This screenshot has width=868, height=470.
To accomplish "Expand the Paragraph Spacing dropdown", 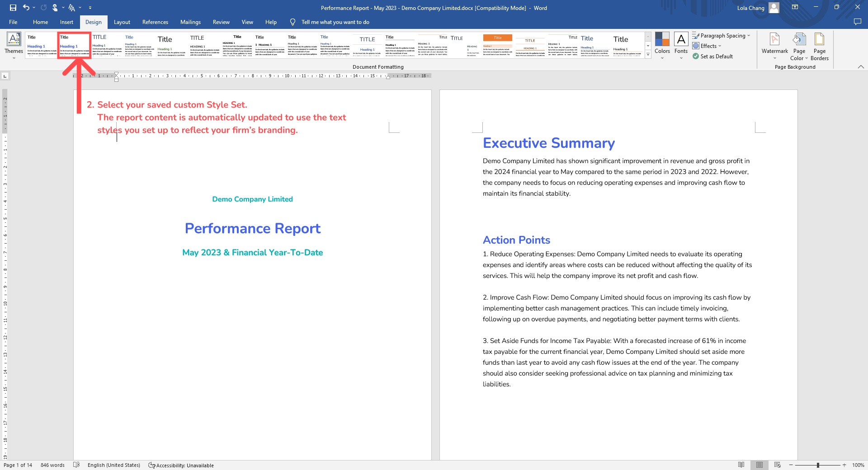I will (722, 36).
